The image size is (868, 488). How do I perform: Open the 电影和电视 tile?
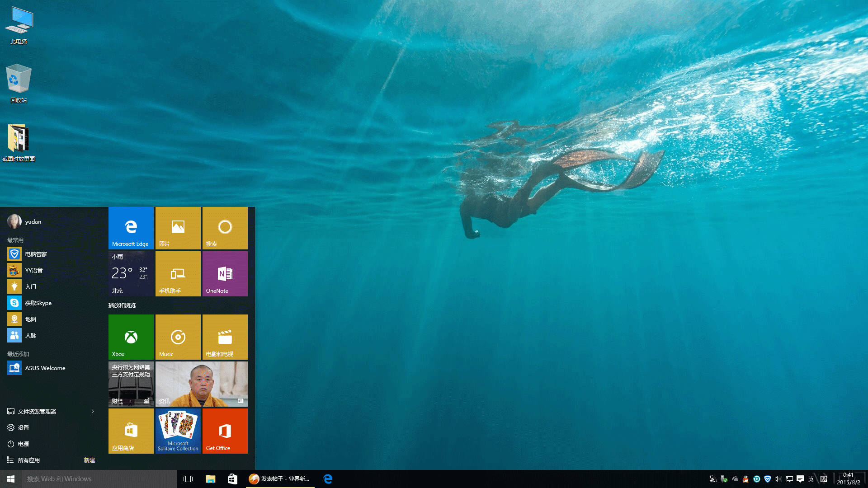[225, 337]
